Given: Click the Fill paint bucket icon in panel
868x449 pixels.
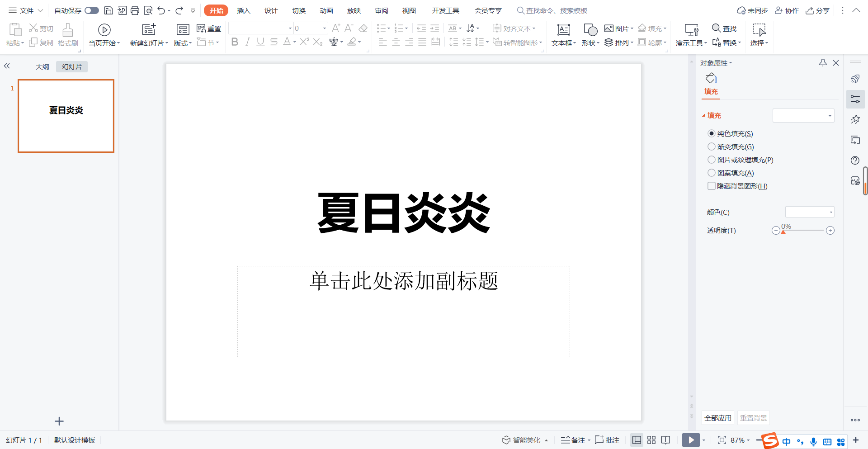Looking at the screenshot, I should point(711,78).
